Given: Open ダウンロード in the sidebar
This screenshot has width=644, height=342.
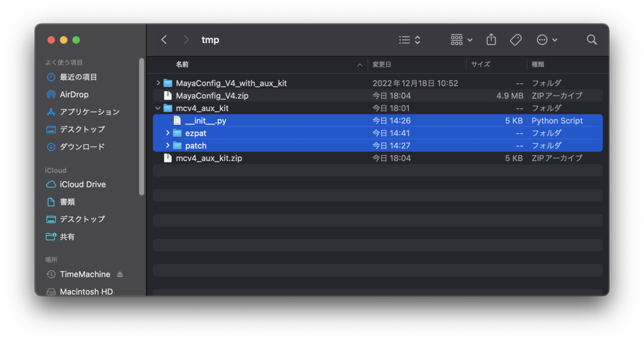Looking at the screenshot, I should pos(82,147).
